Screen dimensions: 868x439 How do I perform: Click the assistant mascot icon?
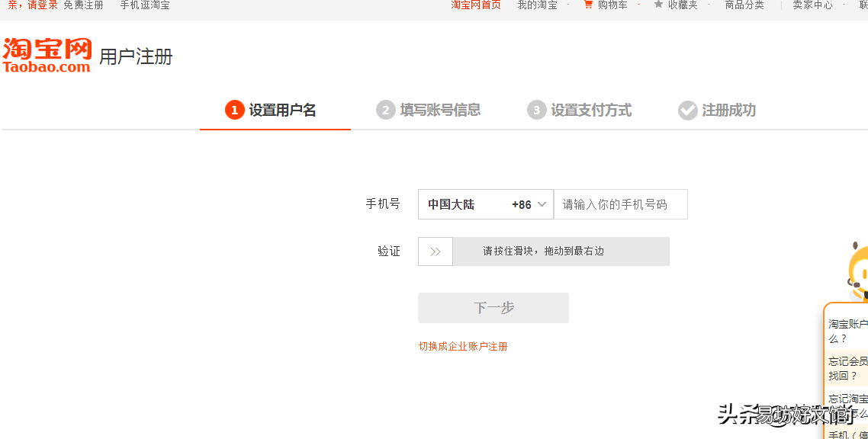click(857, 272)
